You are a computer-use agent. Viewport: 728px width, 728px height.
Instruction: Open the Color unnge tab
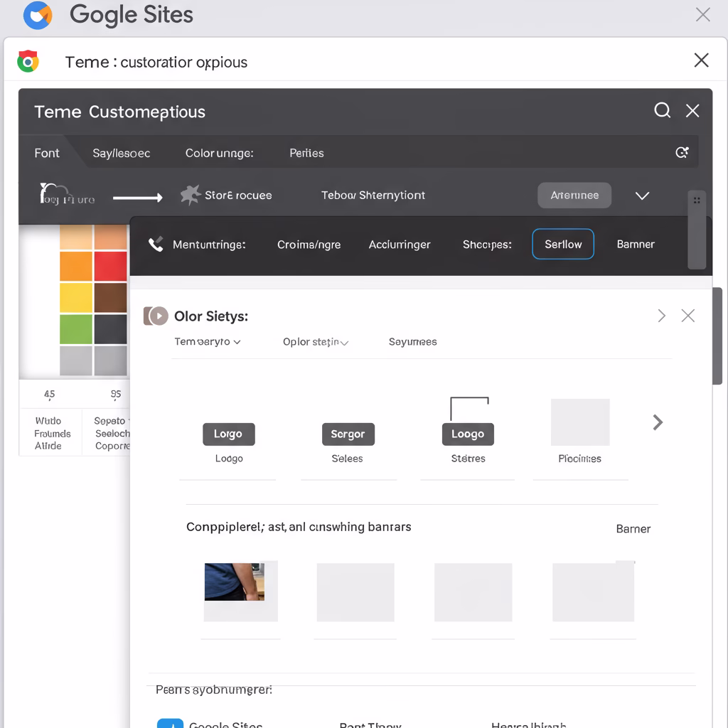tap(219, 154)
